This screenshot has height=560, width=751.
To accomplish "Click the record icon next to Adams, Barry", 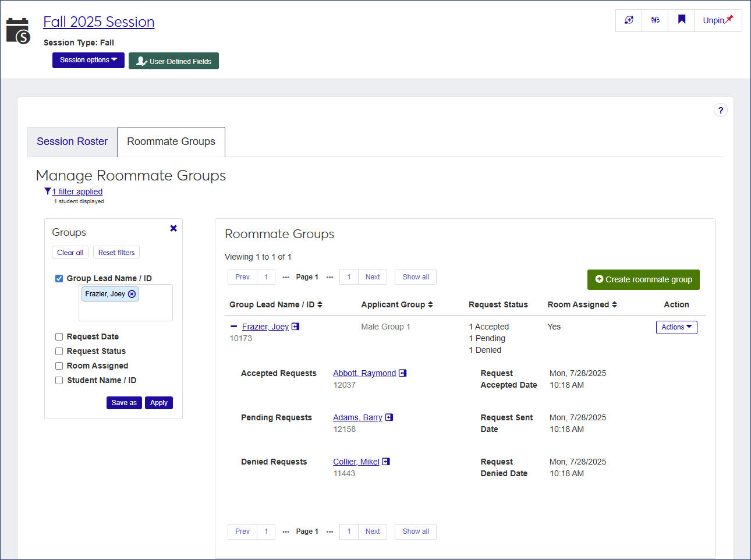I will [389, 417].
